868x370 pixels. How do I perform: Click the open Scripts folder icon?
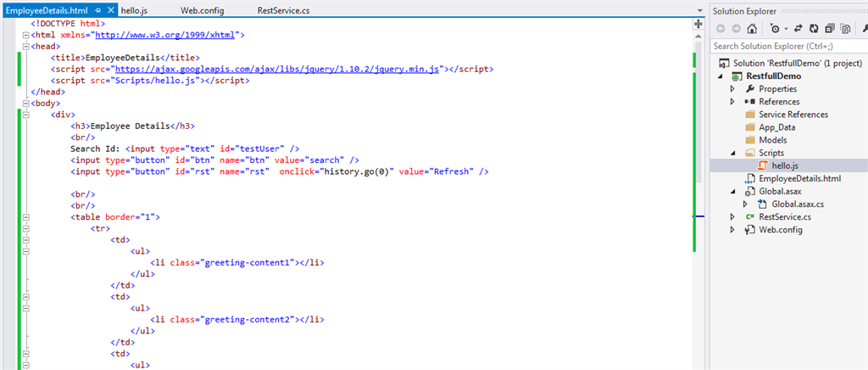[x=750, y=152]
